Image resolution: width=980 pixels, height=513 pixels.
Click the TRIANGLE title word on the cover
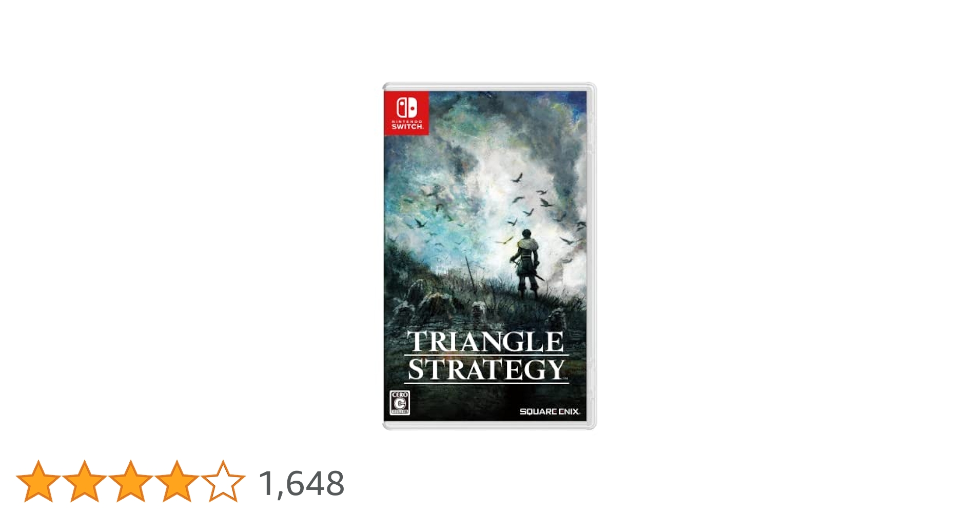(x=485, y=342)
